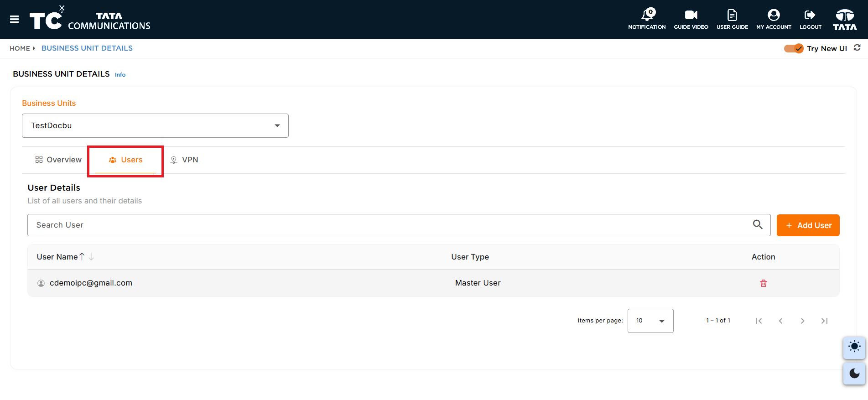The width and height of the screenshot is (868, 400).
Task: Sort User Name descending arrow
Action: tap(91, 257)
